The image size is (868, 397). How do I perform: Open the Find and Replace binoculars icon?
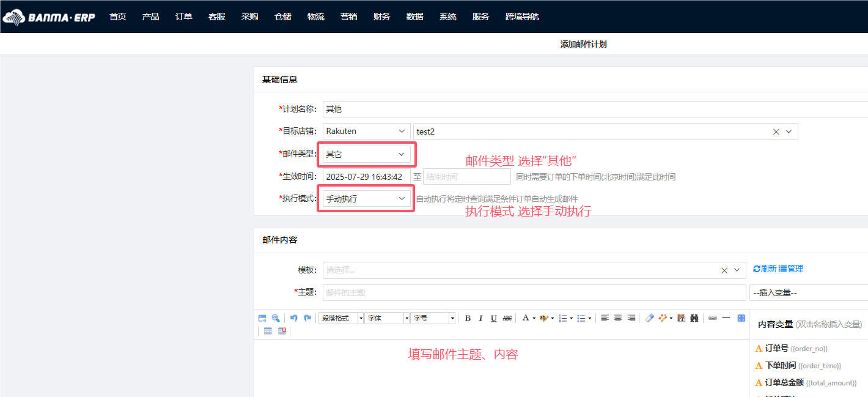(x=694, y=317)
